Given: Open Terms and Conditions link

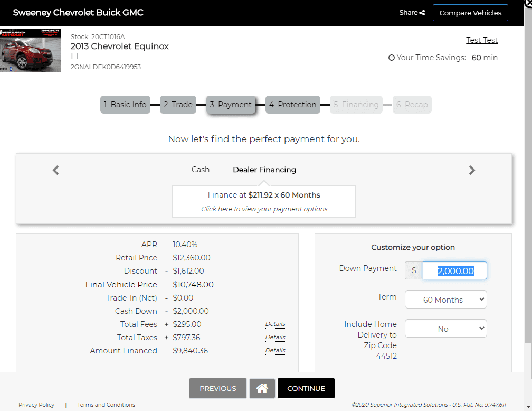Looking at the screenshot, I should point(106,405).
